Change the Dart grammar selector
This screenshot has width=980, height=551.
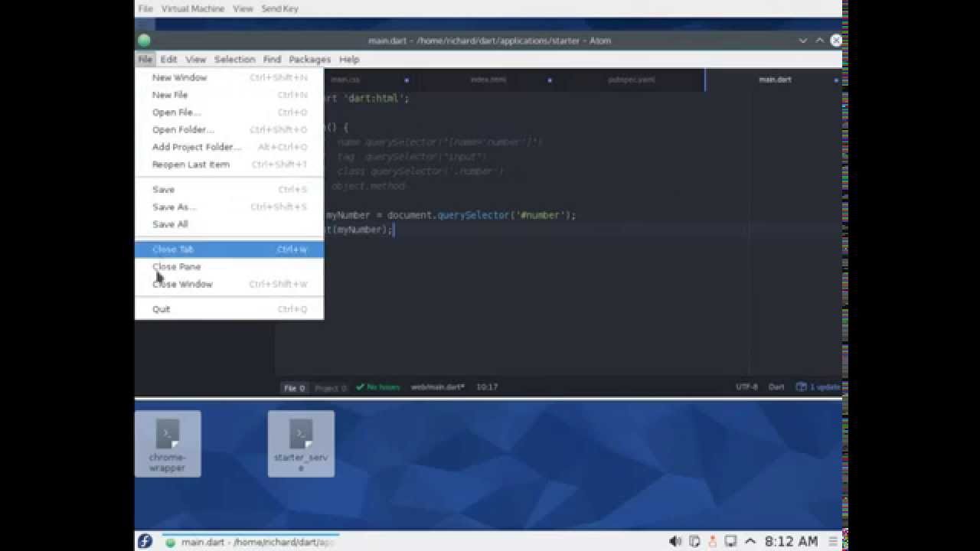point(776,387)
